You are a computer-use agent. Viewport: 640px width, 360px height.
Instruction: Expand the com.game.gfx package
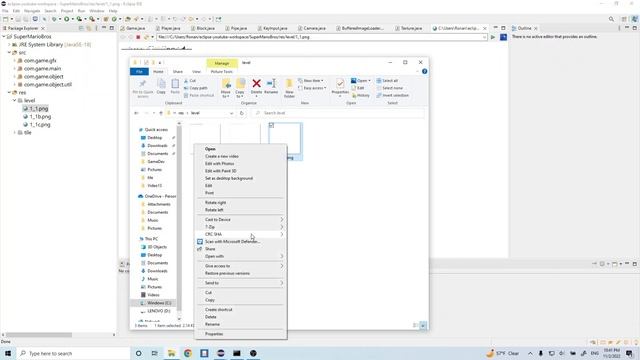coord(15,60)
